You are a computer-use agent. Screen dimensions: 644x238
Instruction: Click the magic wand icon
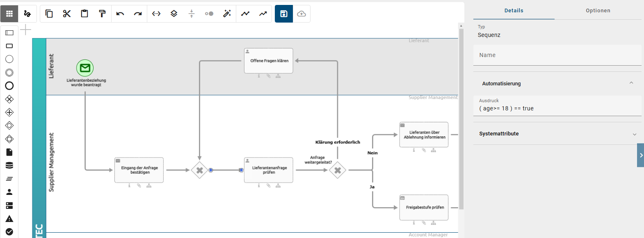coord(227,14)
